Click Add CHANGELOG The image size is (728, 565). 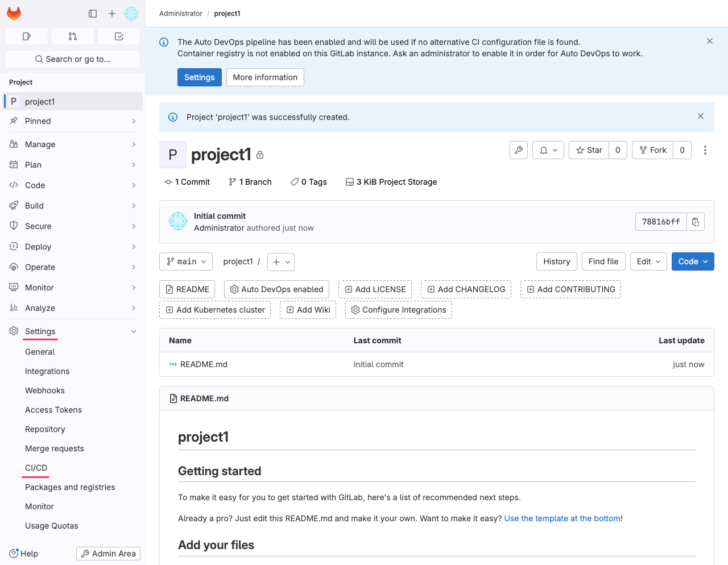[466, 289]
